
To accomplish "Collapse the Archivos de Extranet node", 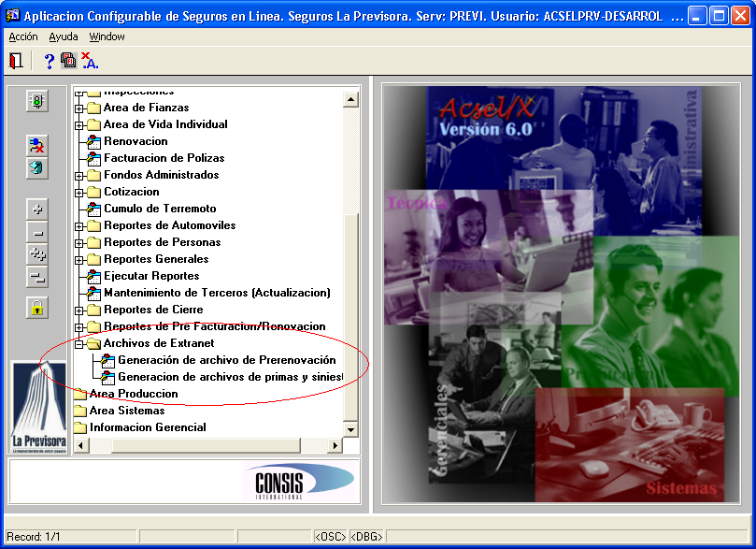I will point(79,345).
